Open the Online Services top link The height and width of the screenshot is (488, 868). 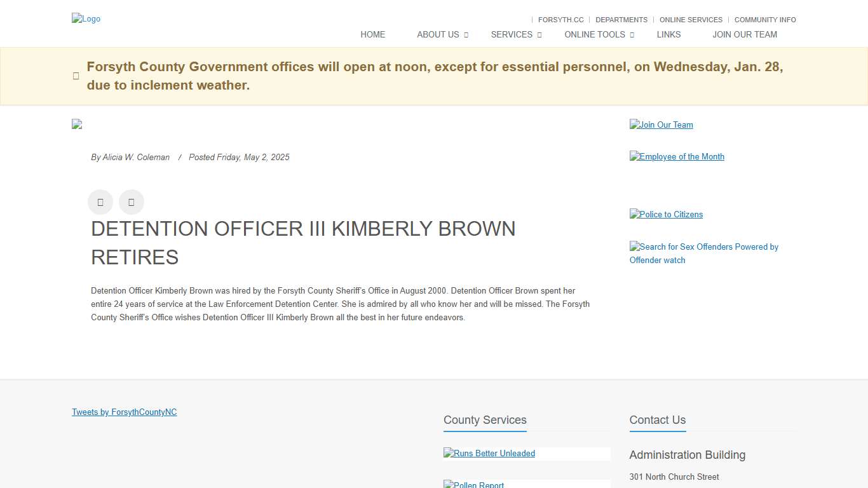tap(691, 20)
